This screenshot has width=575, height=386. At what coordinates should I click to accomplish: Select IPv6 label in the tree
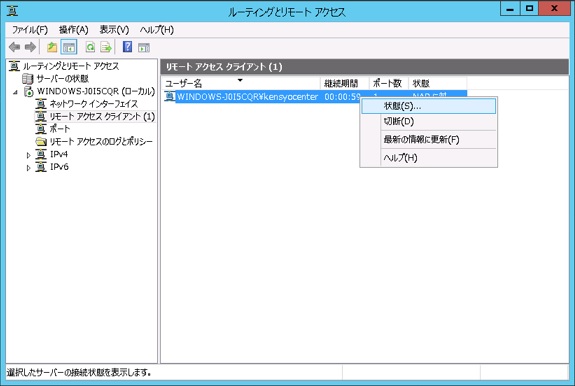[x=59, y=167]
